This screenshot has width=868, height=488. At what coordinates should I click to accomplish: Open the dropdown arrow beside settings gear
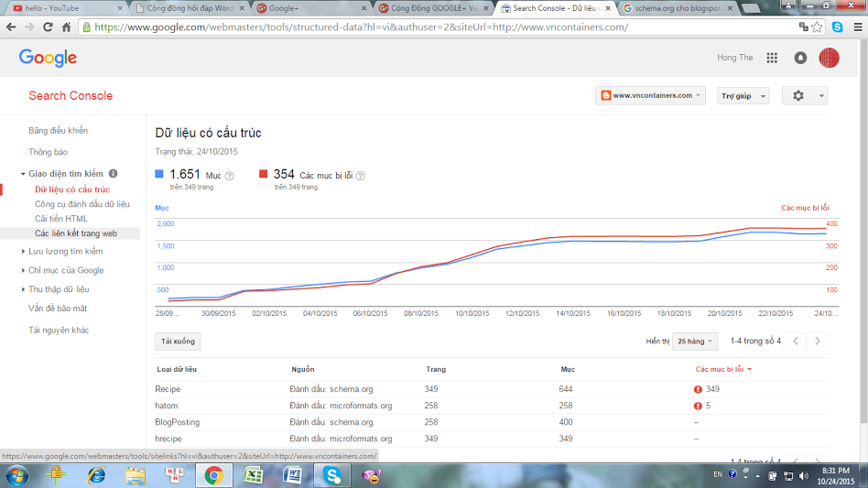pyautogui.click(x=821, y=96)
